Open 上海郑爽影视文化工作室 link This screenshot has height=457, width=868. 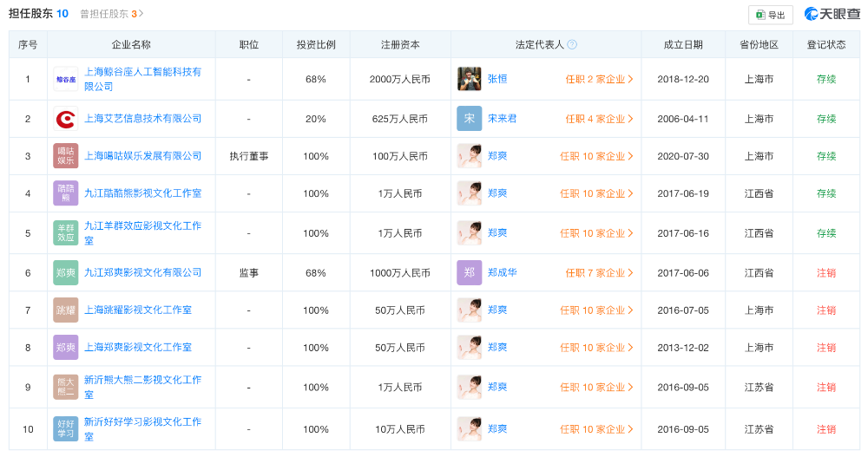pos(138,348)
